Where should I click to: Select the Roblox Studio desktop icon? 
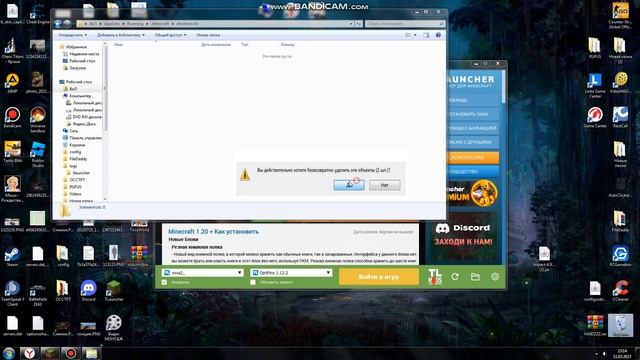point(38,154)
